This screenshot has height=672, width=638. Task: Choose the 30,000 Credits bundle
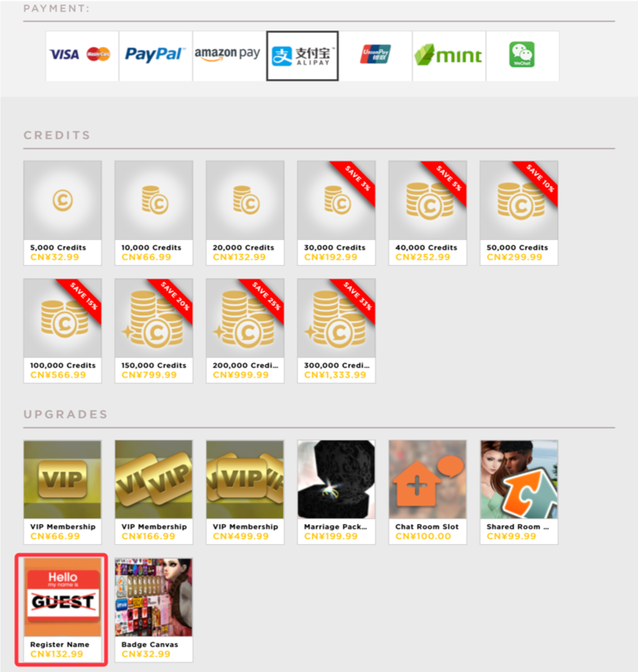coord(336,213)
